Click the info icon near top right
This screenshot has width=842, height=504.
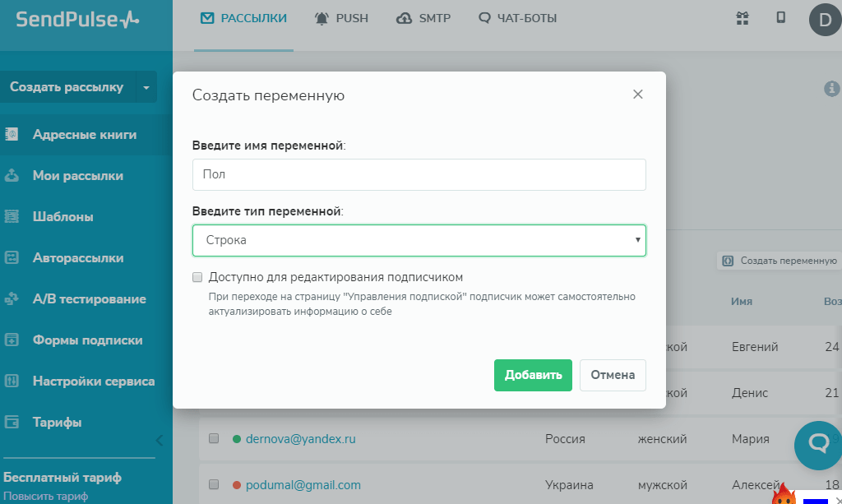[x=832, y=88]
